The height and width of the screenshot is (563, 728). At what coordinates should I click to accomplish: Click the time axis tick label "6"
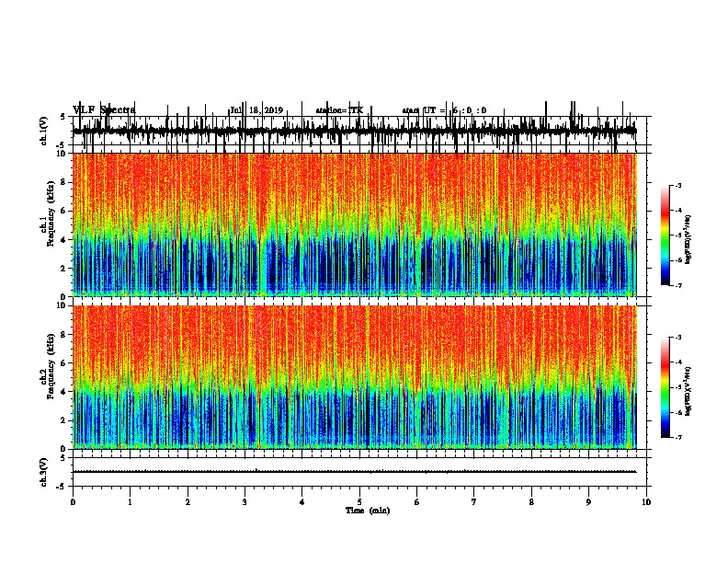[416, 501]
